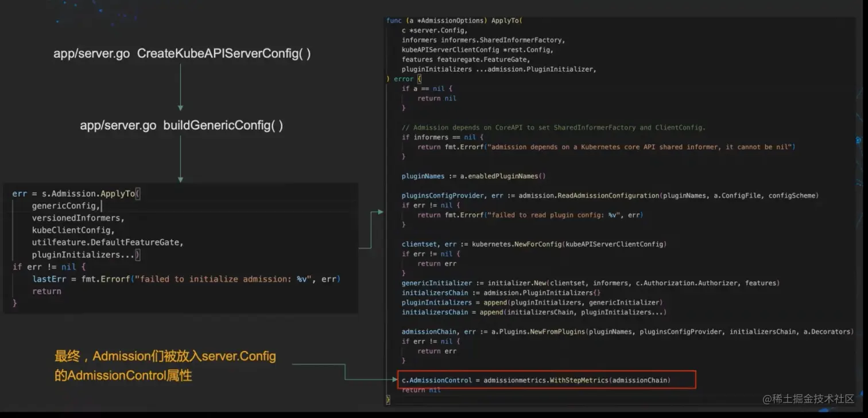Viewport: 868px width, 418px height.
Task: Select the 'admissionChain, err := a.Plugins.NewFromPlugins' line
Action: point(628,331)
